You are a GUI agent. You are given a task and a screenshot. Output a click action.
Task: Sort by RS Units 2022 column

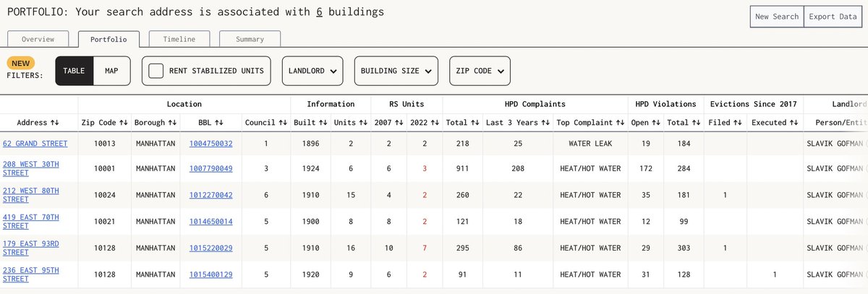tap(424, 123)
